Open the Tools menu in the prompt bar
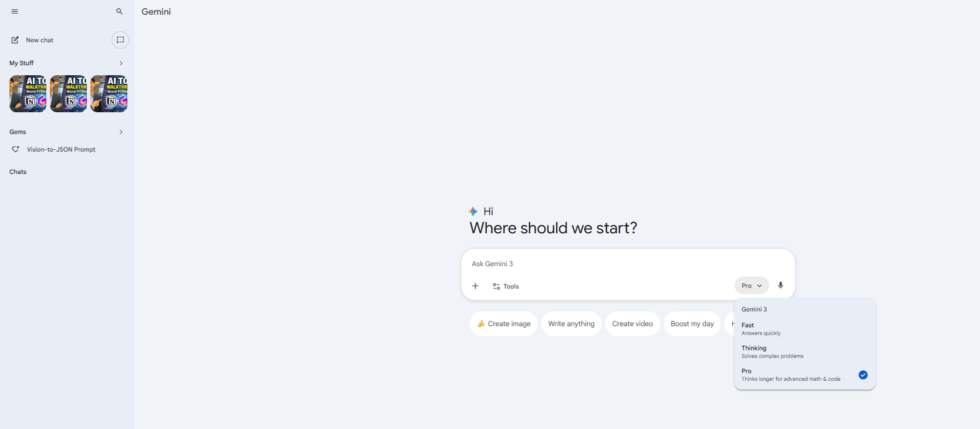Image resolution: width=980 pixels, height=429 pixels. [x=505, y=286]
